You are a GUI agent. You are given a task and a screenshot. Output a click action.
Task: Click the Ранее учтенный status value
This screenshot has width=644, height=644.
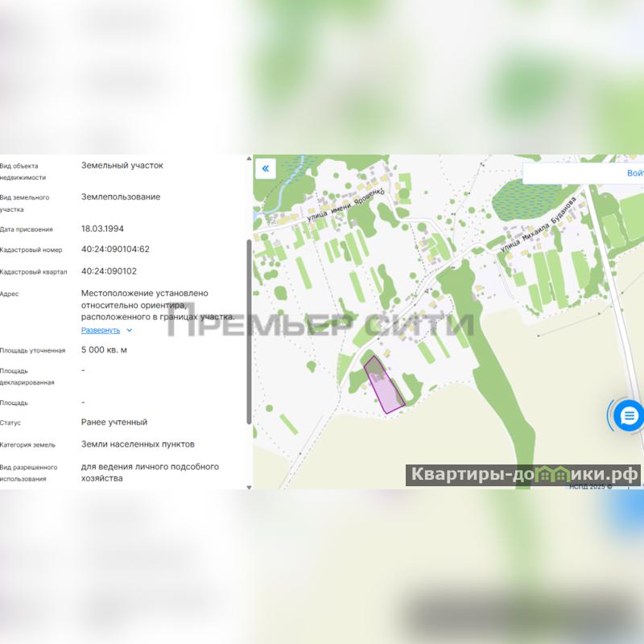114,422
